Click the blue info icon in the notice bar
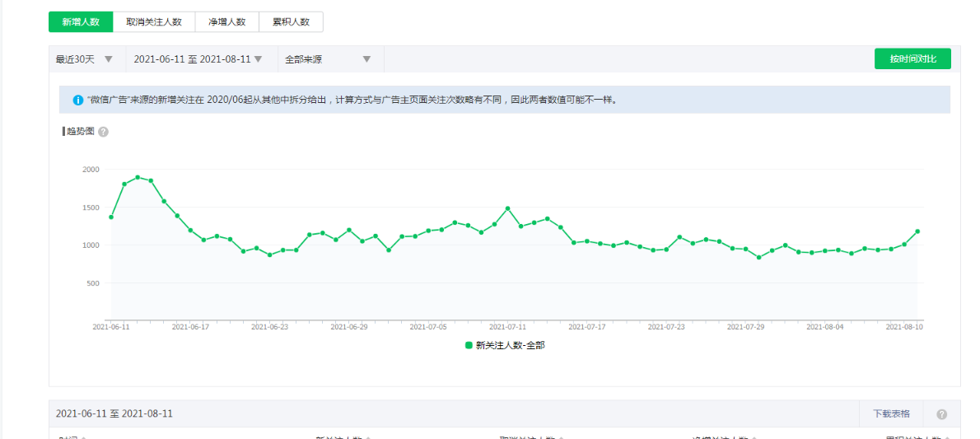Viewport: 980px width, 439px height. (x=78, y=100)
